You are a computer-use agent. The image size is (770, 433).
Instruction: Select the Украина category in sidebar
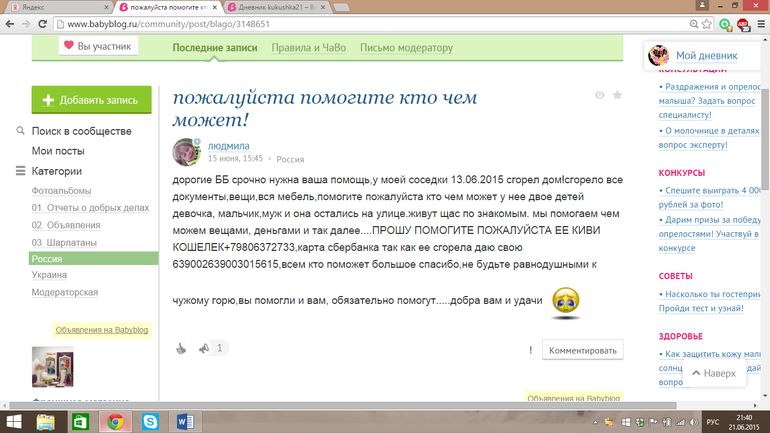point(49,275)
